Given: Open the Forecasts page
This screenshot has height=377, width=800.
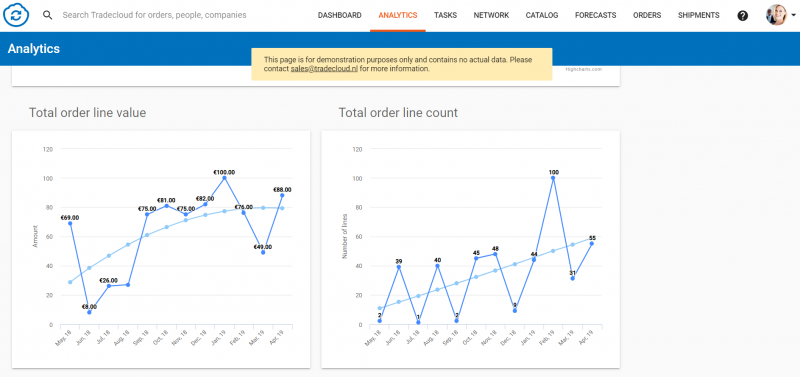Looking at the screenshot, I should (595, 15).
